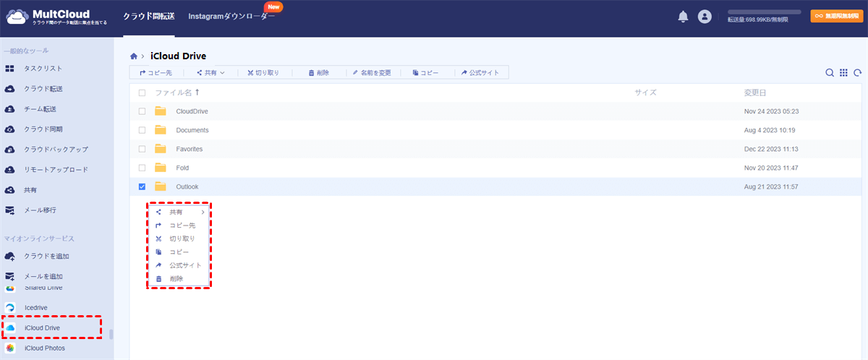Click the Icedrive sidebar icon

pyautogui.click(x=11, y=307)
